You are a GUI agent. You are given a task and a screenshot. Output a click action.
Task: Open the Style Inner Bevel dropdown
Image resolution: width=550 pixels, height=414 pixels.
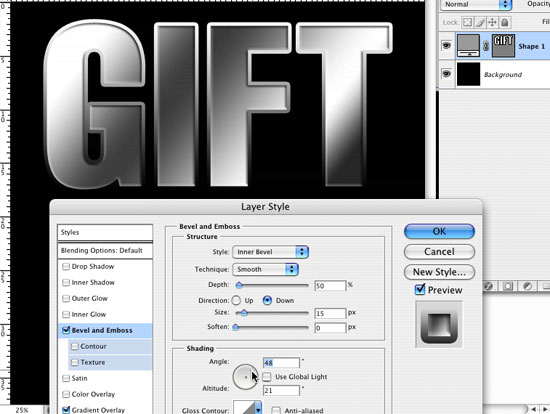[270, 252]
